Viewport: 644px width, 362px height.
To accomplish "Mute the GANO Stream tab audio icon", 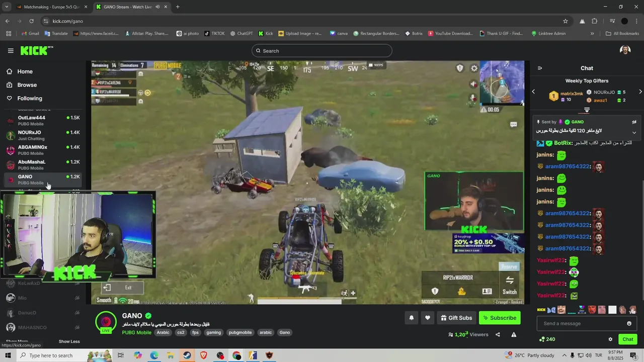I will click(x=157, y=7).
